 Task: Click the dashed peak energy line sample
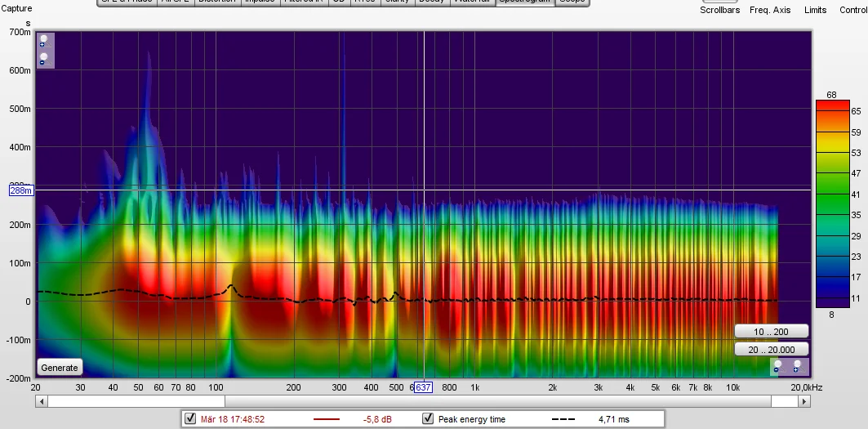(x=563, y=419)
